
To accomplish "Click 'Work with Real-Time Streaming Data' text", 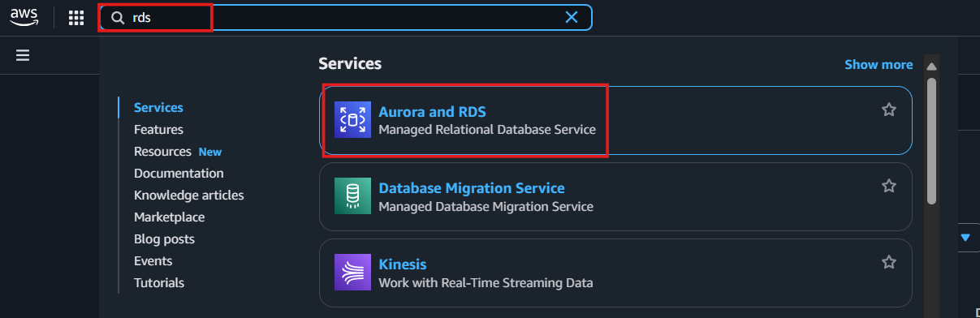I will (x=486, y=282).
